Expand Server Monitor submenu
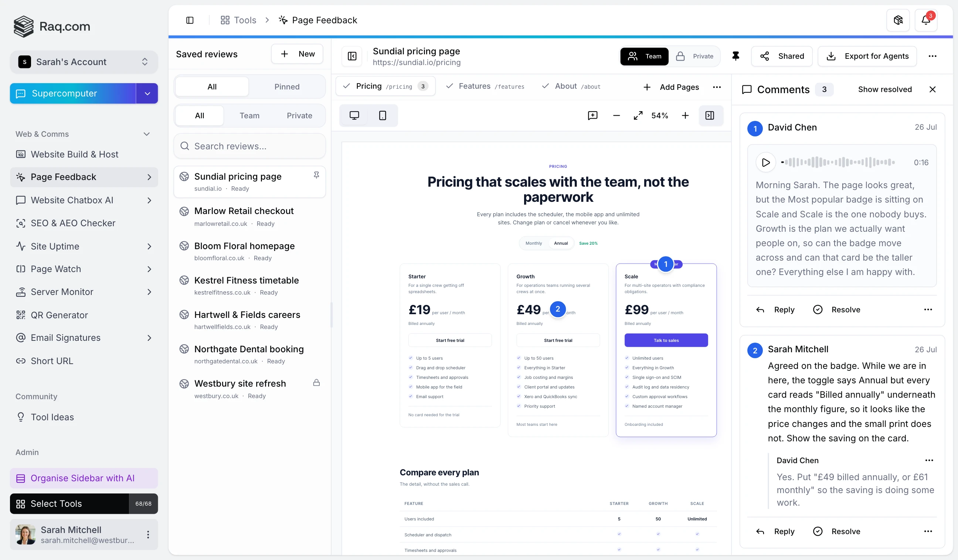Image resolution: width=958 pixels, height=560 pixels. tap(149, 292)
